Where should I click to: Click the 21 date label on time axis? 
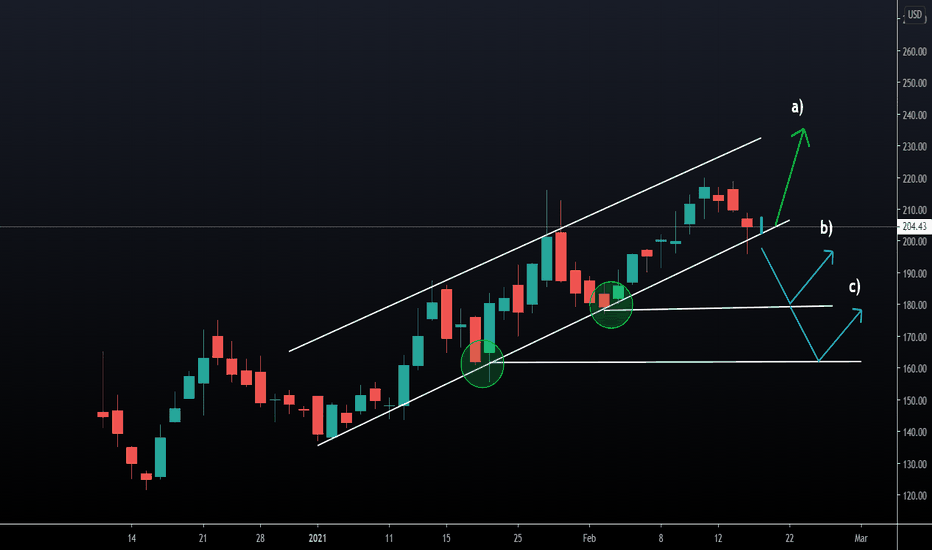click(203, 538)
